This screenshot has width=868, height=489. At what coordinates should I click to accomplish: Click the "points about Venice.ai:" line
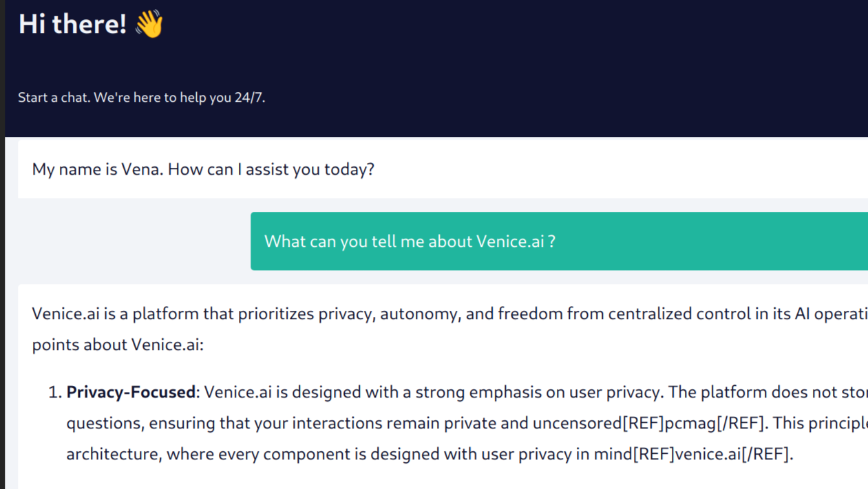(x=118, y=345)
